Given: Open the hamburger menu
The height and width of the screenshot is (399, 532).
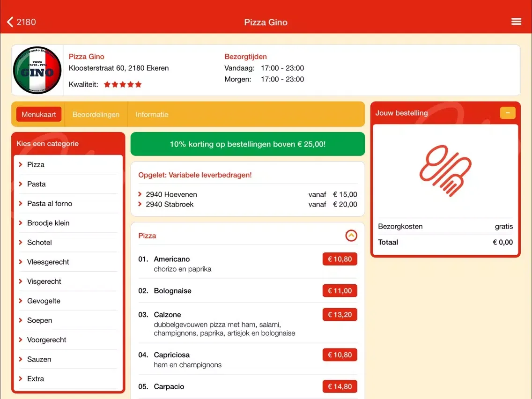Looking at the screenshot, I should click(x=516, y=22).
